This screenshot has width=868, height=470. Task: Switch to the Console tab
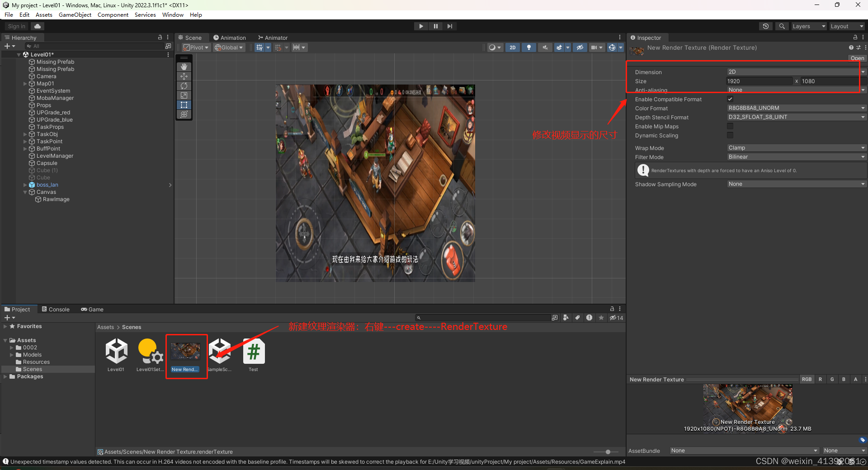[x=56, y=309]
